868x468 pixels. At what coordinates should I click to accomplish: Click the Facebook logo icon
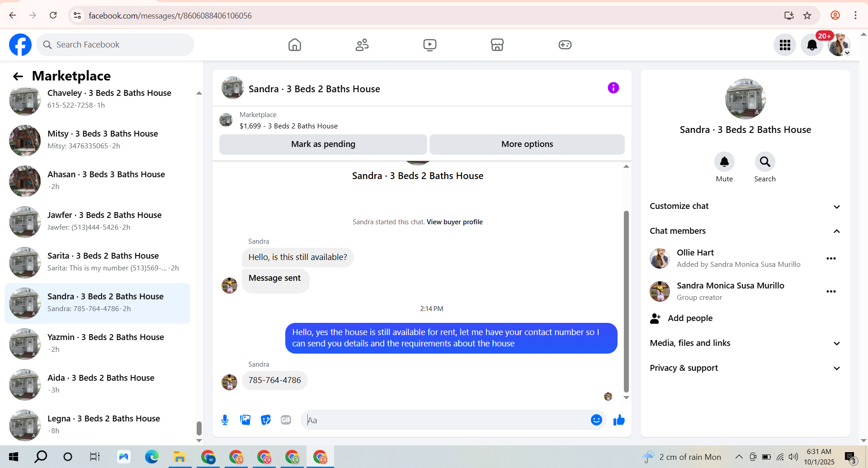20,45
